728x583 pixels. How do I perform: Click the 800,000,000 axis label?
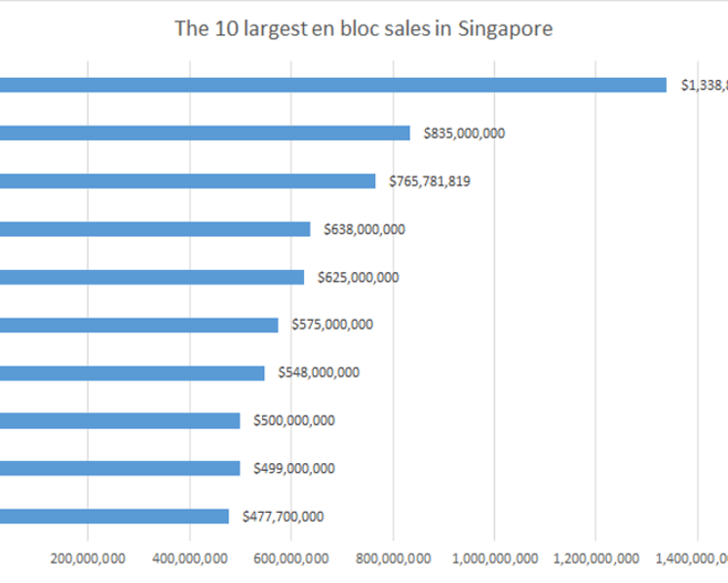pyautogui.click(x=394, y=559)
